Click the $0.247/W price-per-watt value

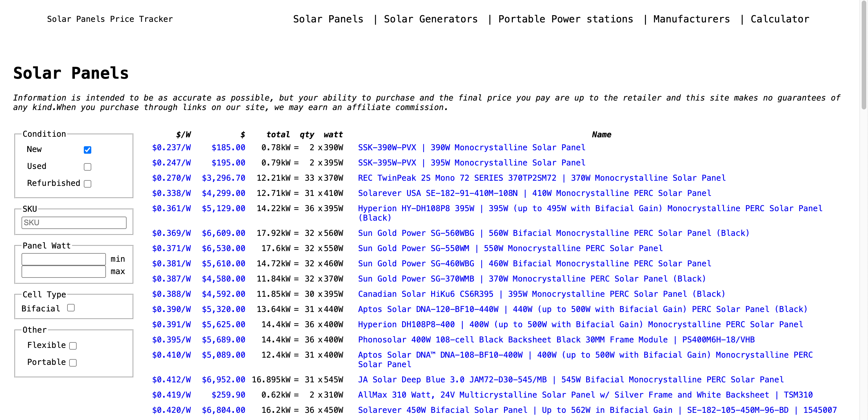(x=172, y=163)
